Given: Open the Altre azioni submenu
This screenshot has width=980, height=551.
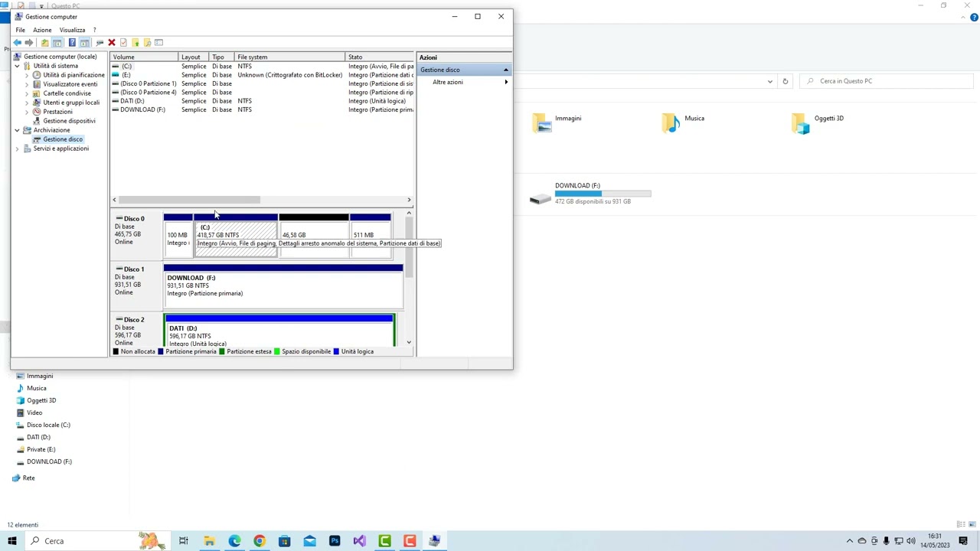Looking at the screenshot, I should (465, 82).
